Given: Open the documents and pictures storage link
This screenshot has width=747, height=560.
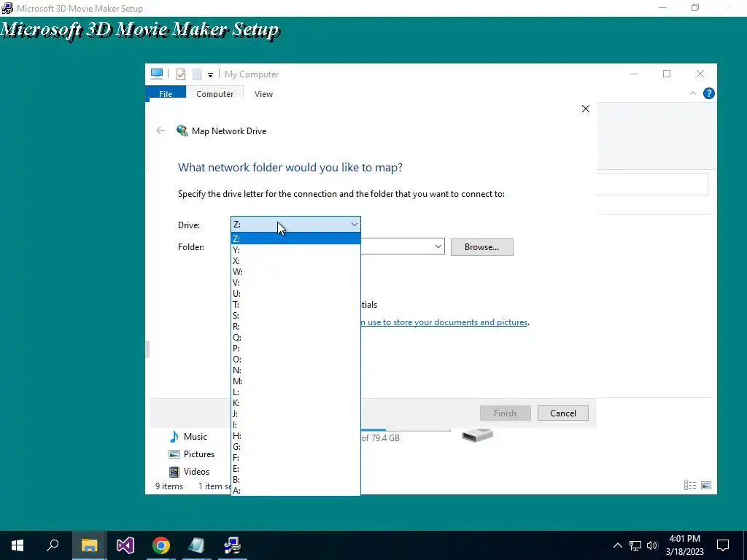Looking at the screenshot, I should (445, 322).
